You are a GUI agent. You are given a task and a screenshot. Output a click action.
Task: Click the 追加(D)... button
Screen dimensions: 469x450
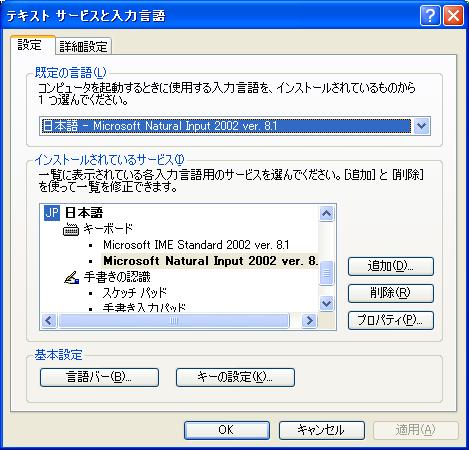tap(391, 266)
